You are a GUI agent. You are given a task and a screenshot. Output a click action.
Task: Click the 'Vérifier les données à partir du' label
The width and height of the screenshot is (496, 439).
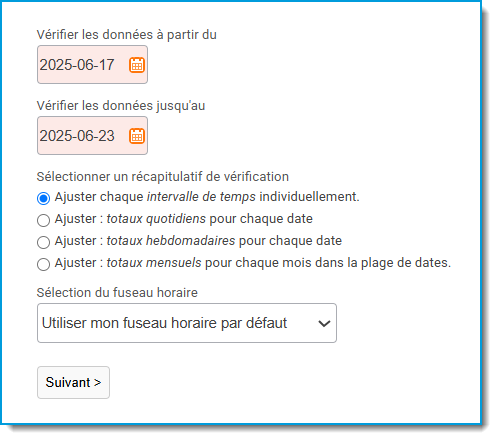pyautogui.click(x=127, y=35)
